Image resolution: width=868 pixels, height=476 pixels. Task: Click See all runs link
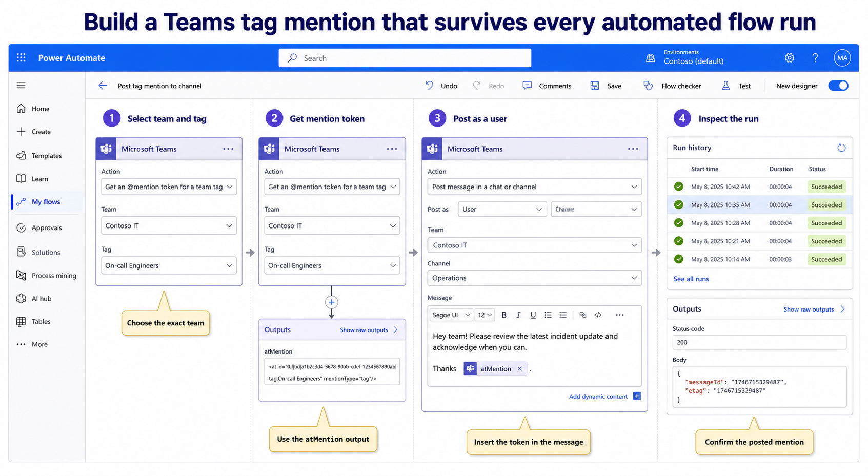click(691, 279)
